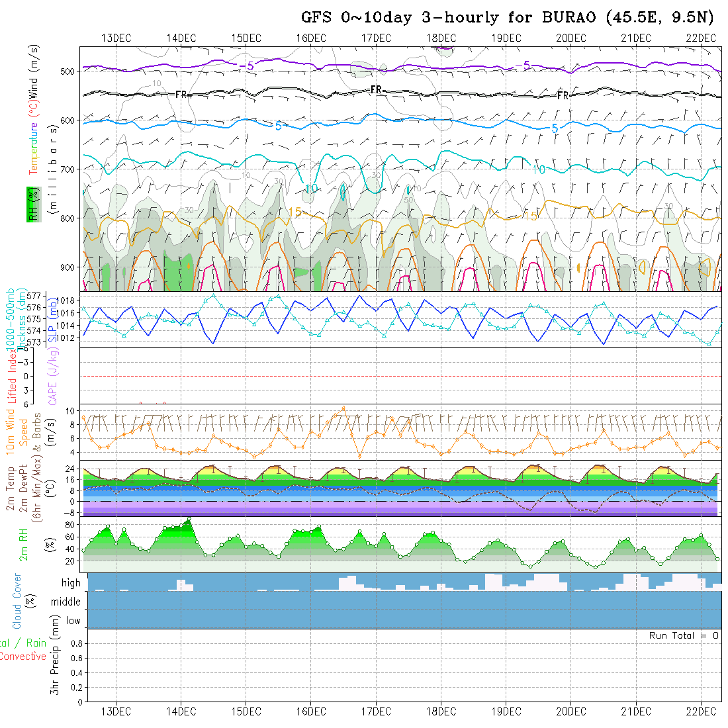Click the highest peak of 10m wind speed line

click(x=343, y=408)
